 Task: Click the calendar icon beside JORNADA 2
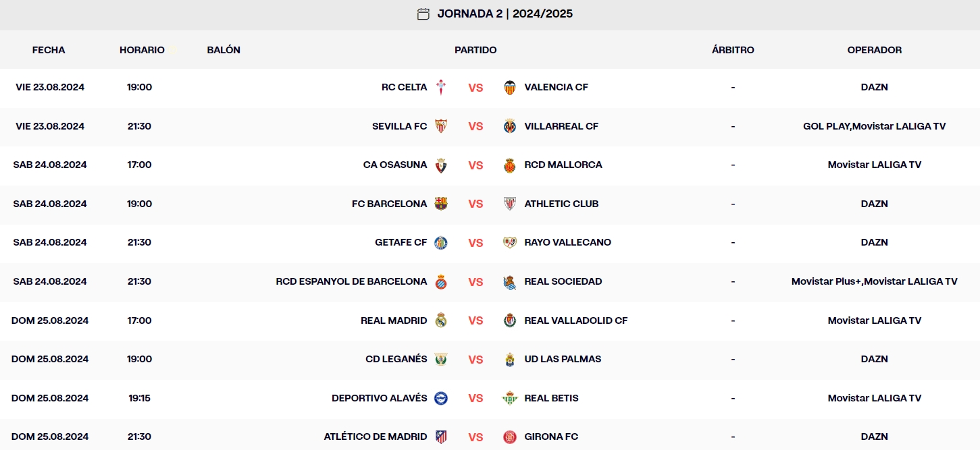423,13
